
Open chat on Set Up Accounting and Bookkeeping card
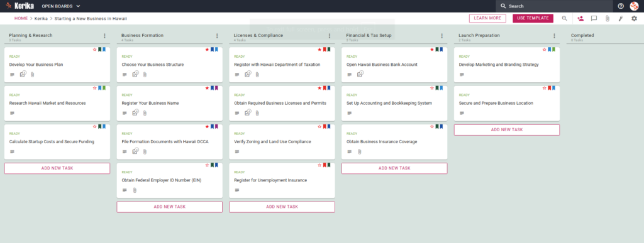350,113
